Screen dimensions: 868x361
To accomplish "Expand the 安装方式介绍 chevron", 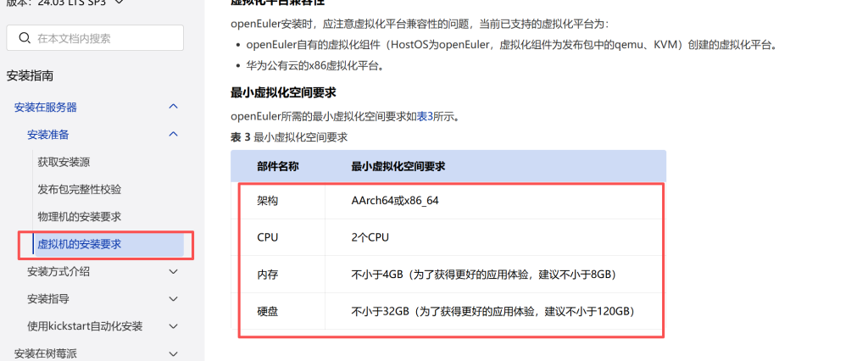I will pyautogui.click(x=173, y=271).
